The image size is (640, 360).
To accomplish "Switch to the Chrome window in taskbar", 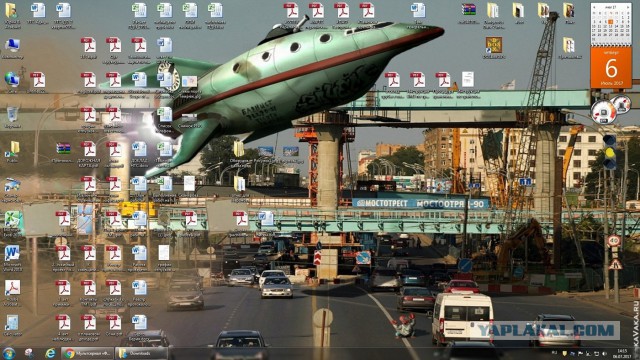I will 87,353.
